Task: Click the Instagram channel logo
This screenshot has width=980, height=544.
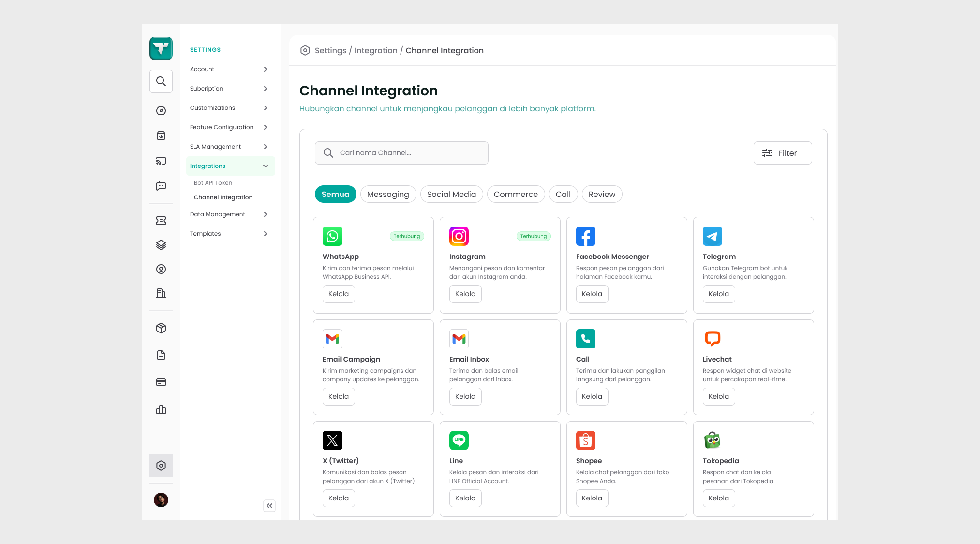Action: click(459, 236)
